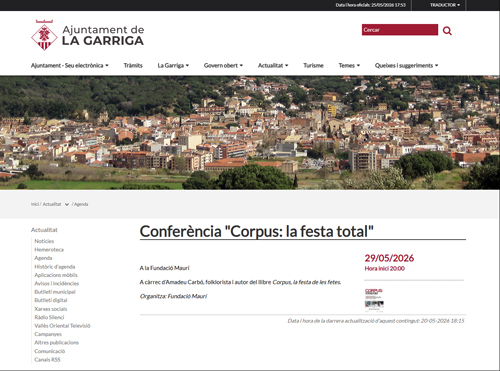
Task: Expand the Ajuntament - Seu electrònica menu
Action: pos(70,65)
